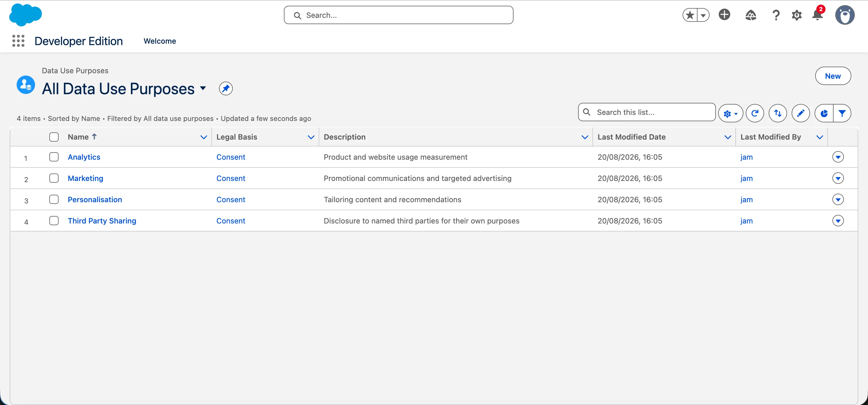Click the Favorites star icon
Viewport: 868px width, 405px height.
[690, 15]
